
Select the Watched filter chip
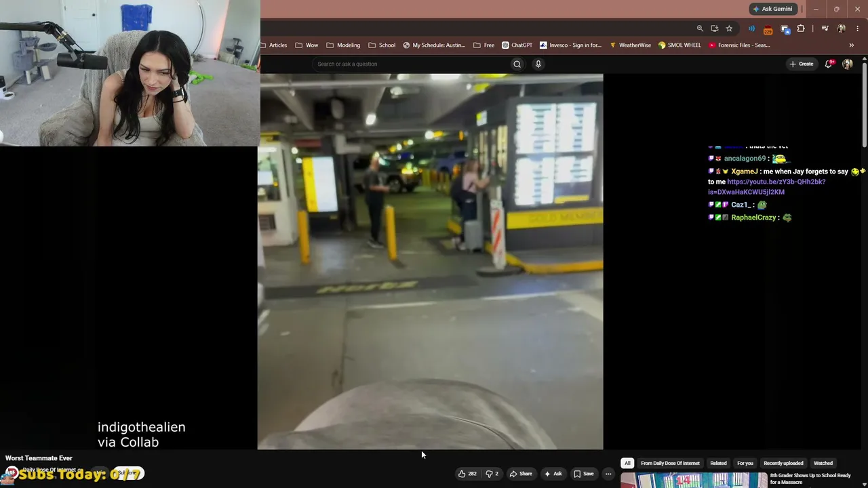[823, 464]
